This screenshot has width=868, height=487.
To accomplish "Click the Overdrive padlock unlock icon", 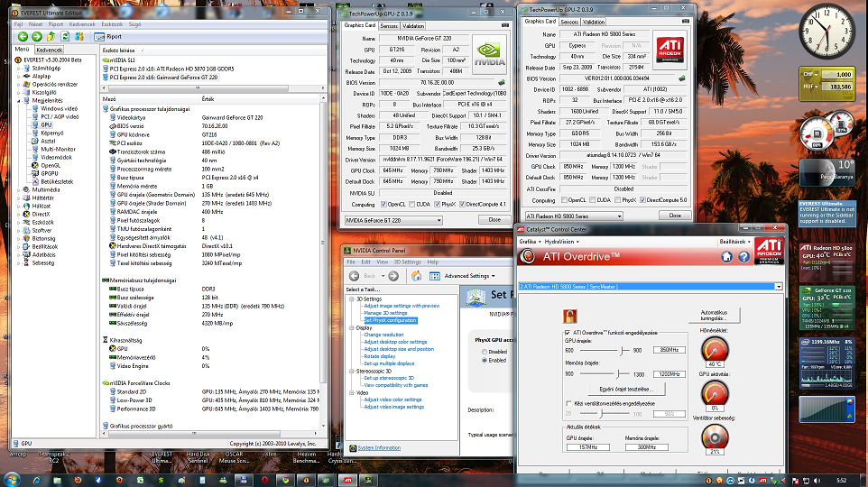I will click(569, 316).
